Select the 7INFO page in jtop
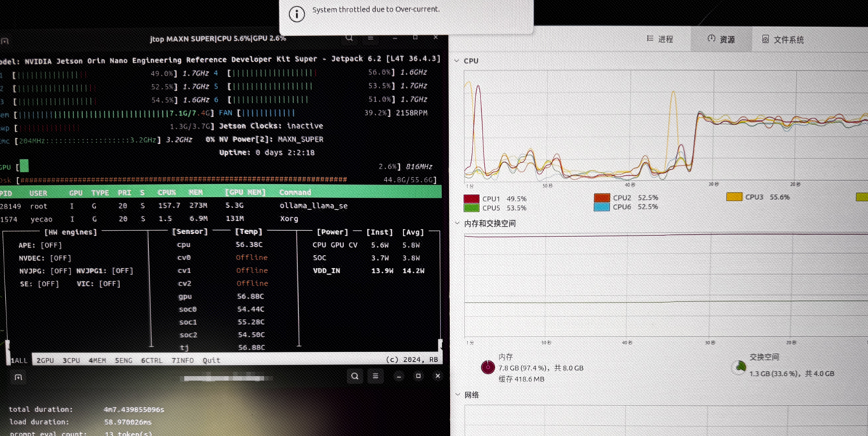The width and height of the screenshot is (868, 436). click(x=182, y=360)
